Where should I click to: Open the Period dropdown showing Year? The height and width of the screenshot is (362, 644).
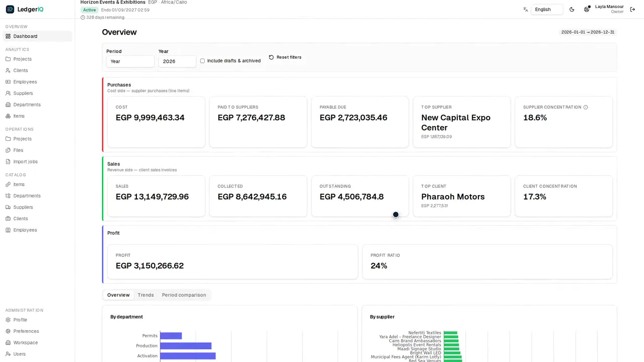tap(130, 61)
